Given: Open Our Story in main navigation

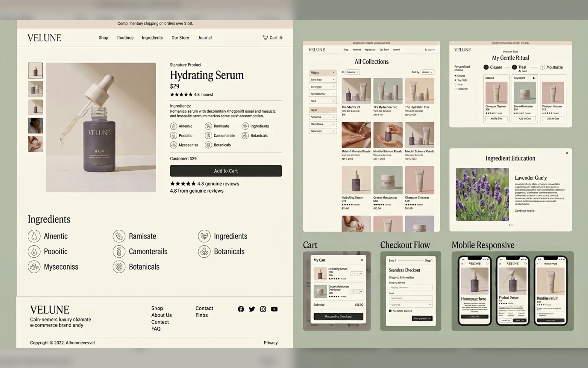Looking at the screenshot, I should (180, 38).
